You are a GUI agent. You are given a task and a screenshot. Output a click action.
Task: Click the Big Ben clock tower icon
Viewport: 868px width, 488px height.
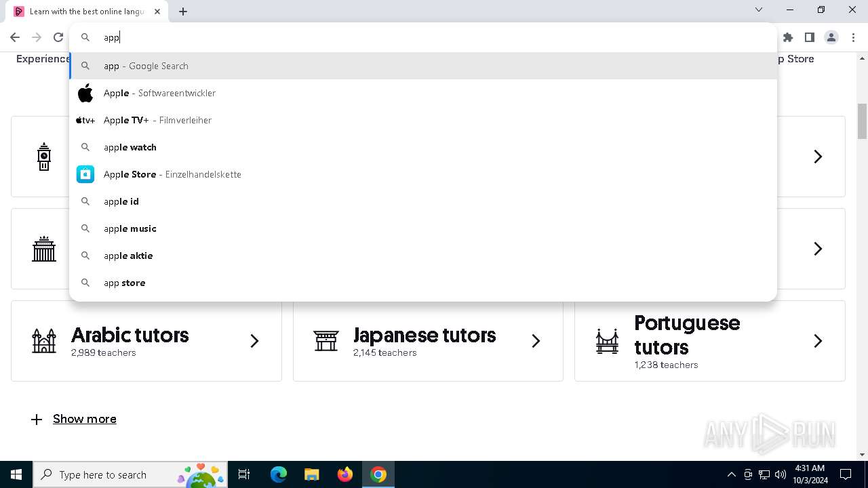(44, 157)
